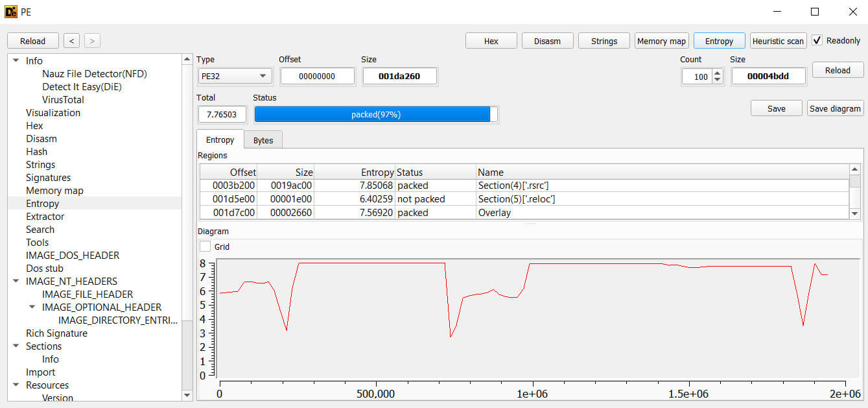Viewport: 868px width, 408px height.
Task: Switch to the Bytes tab
Action: click(x=263, y=140)
